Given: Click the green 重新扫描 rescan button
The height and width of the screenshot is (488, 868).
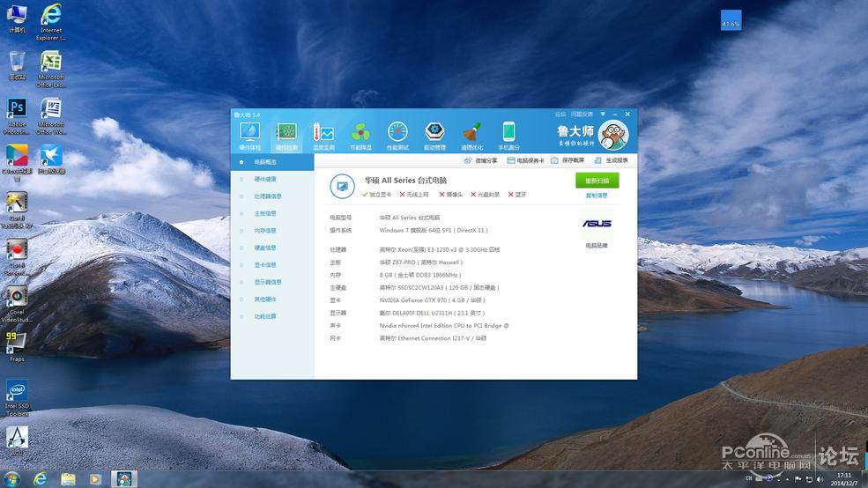Looking at the screenshot, I should 597,181.
